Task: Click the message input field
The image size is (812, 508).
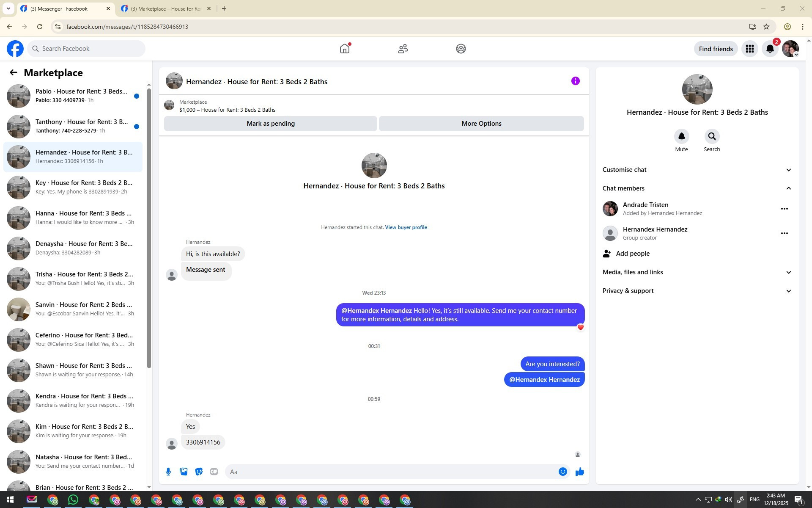Action: [391, 472]
